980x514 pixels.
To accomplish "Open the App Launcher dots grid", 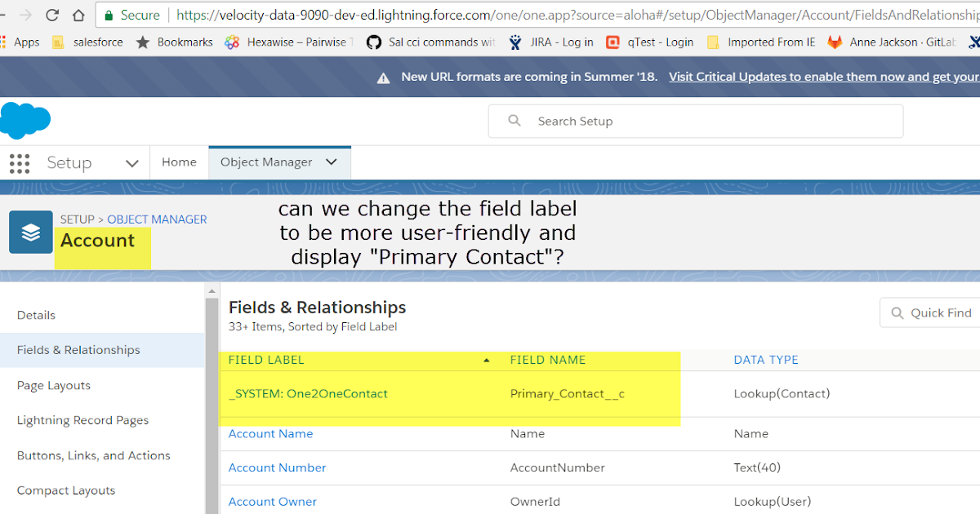I will 20,163.
